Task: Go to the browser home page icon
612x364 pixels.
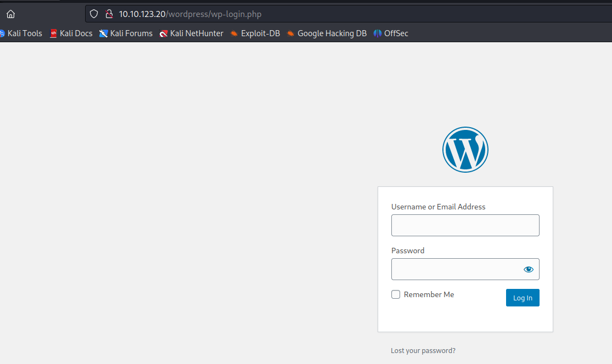Action: tap(10, 14)
